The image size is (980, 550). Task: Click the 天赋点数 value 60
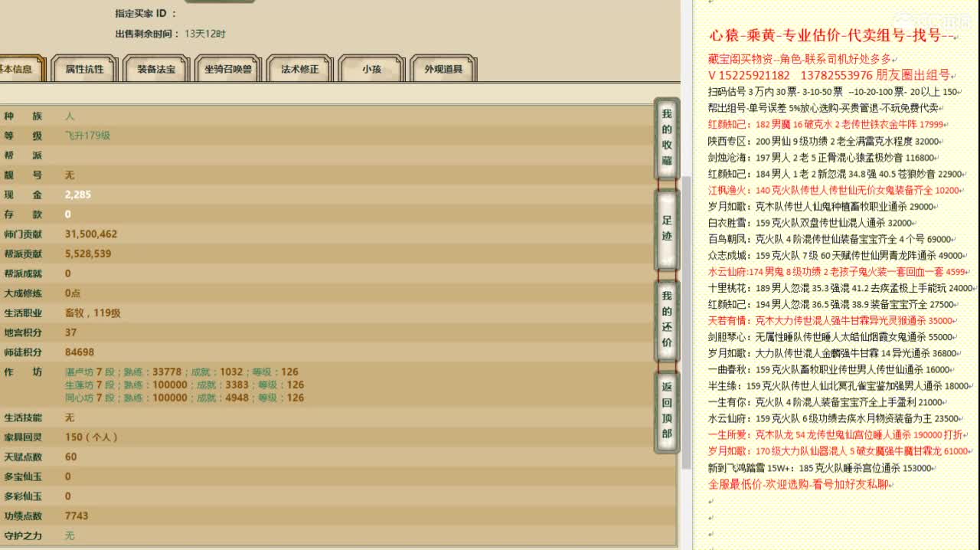(x=71, y=457)
